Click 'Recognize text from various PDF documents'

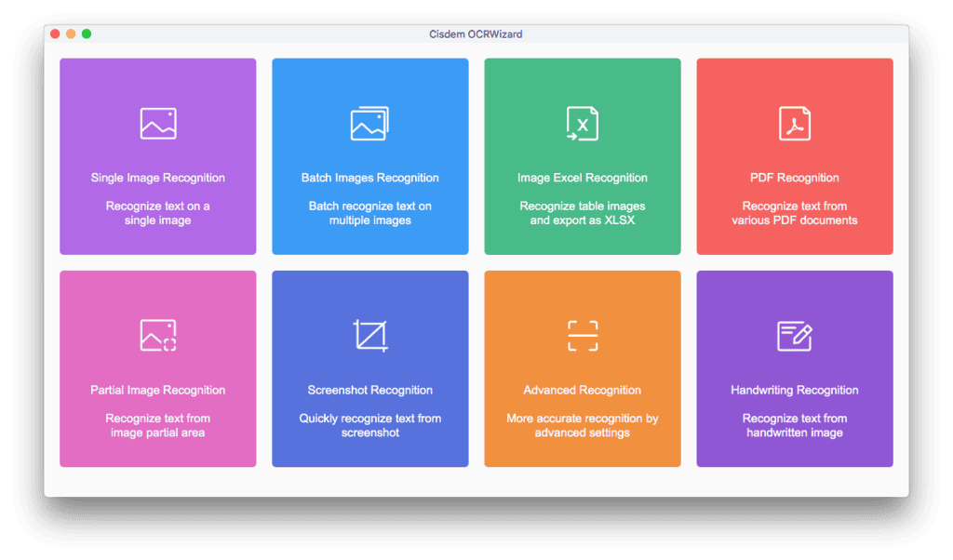click(795, 213)
